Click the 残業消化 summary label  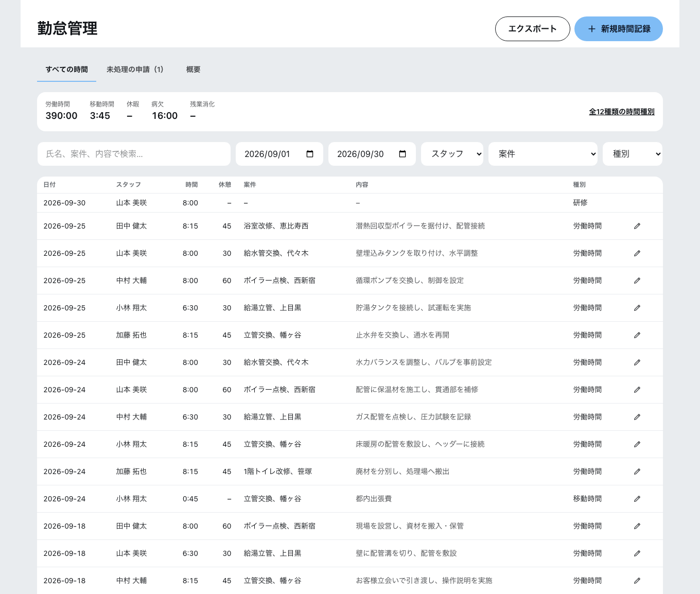[x=202, y=104]
